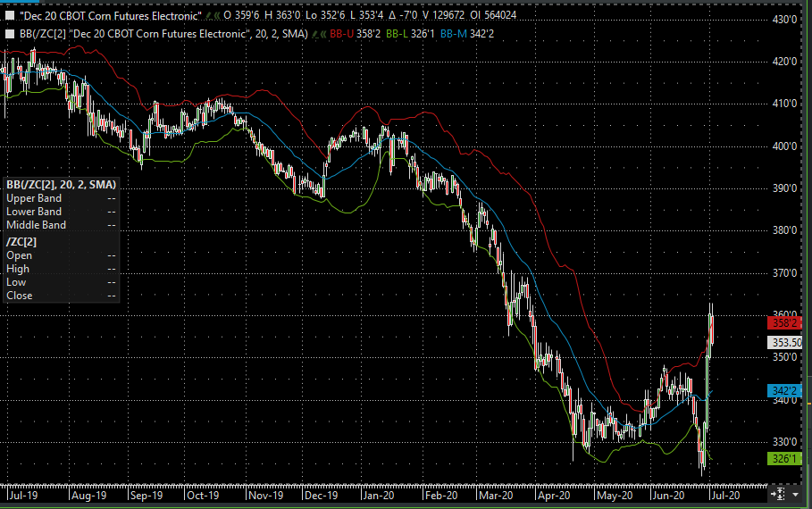This screenshot has width=812, height=509.
Task: Click the "Dec 20 CBOT Corn Futures Electronic" title
Action: pyautogui.click(x=110, y=15)
